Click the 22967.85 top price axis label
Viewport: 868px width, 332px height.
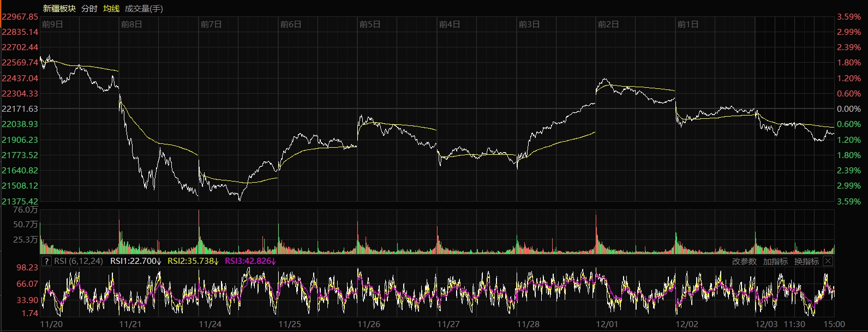tap(20, 17)
